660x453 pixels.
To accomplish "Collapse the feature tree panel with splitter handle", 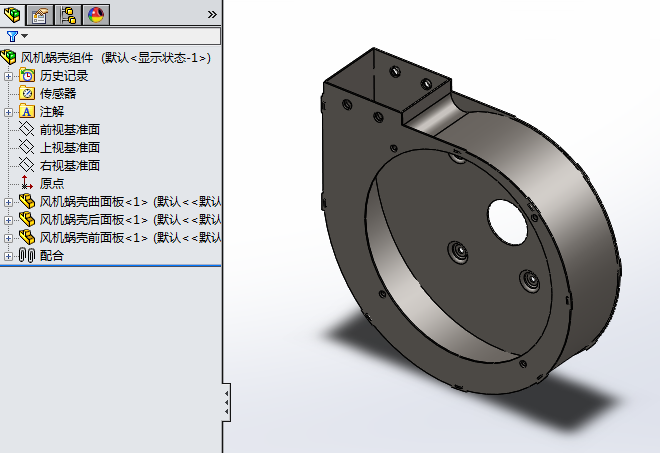I will pos(226,402).
